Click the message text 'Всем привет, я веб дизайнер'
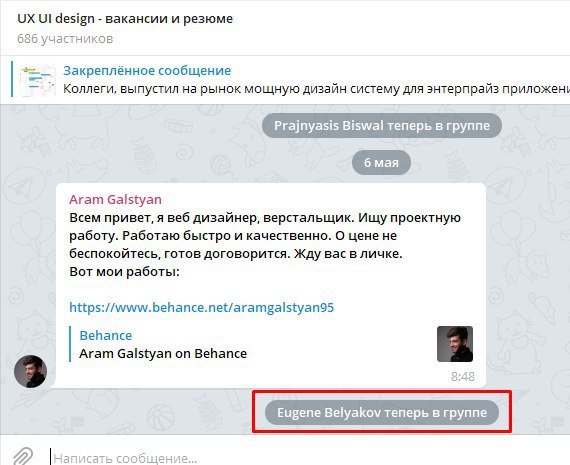The height and width of the screenshot is (465, 570). click(x=163, y=218)
